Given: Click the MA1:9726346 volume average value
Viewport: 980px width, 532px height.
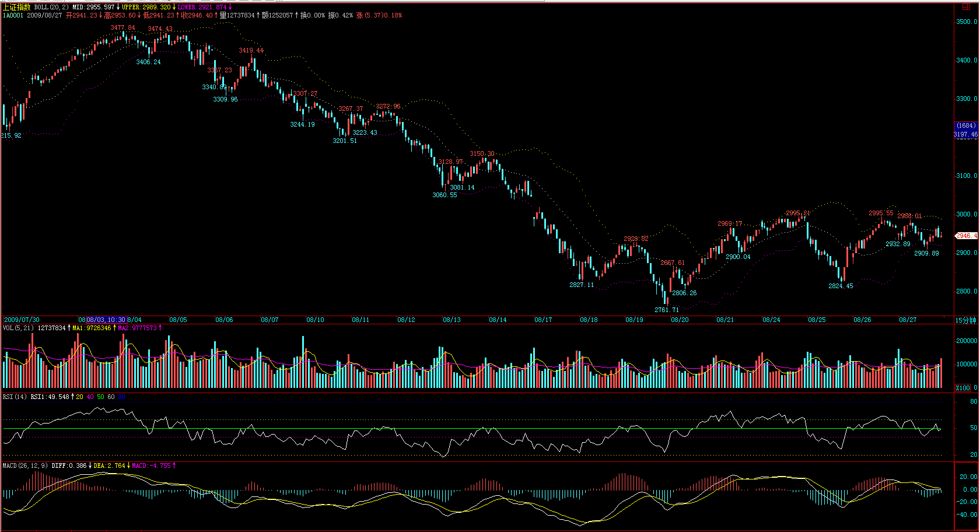Looking at the screenshot, I should [92, 328].
